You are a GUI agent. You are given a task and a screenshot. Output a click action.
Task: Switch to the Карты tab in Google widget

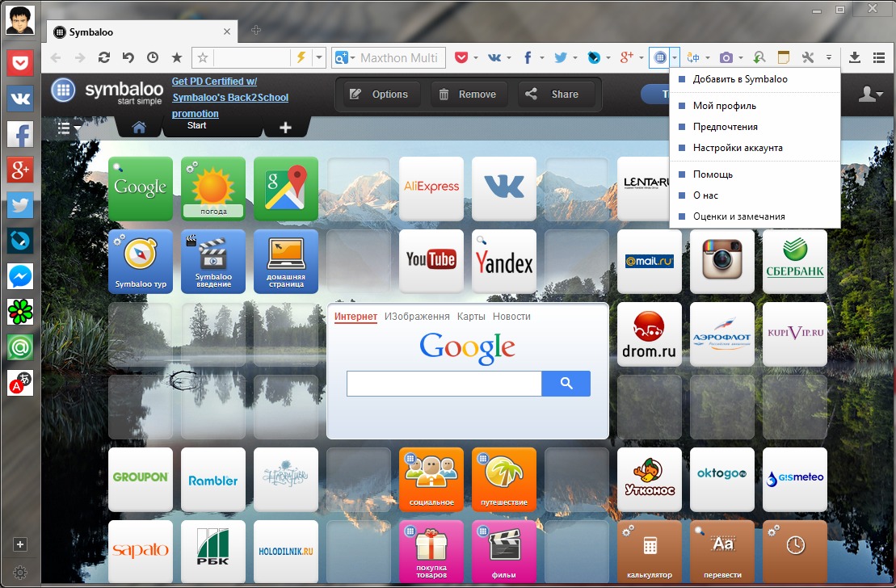(x=472, y=316)
